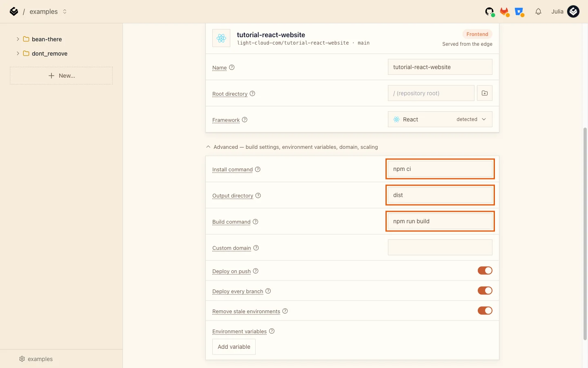The height and width of the screenshot is (368, 588).
Task: Show help for Output directory
Action: click(x=258, y=195)
